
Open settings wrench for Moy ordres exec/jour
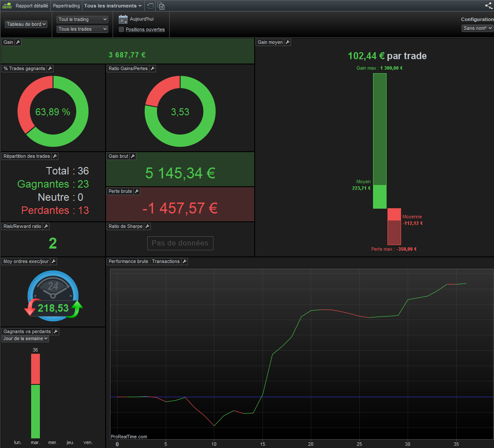coord(53,262)
